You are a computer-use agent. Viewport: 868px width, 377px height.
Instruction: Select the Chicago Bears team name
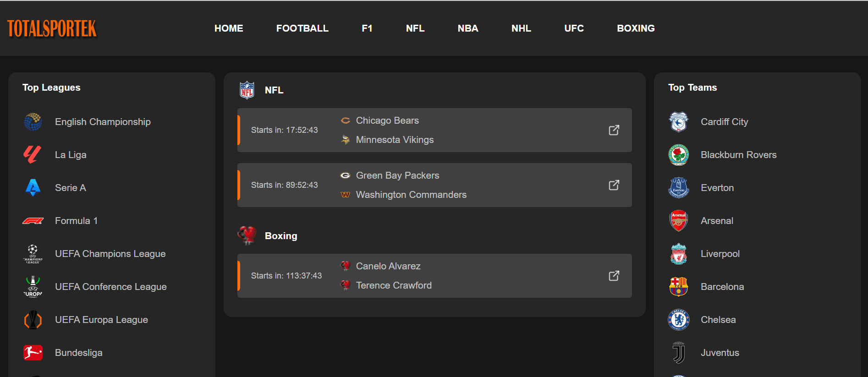click(387, 120)
